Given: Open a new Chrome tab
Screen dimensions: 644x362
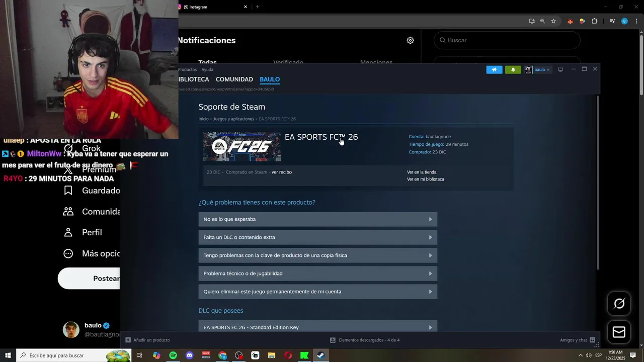Looking at the screenshot, I should click(x=258, y=7).
